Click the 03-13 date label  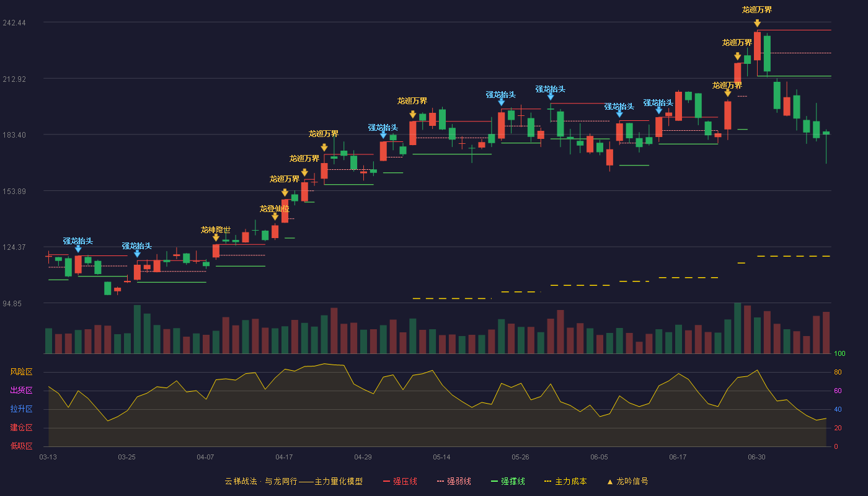48,457
